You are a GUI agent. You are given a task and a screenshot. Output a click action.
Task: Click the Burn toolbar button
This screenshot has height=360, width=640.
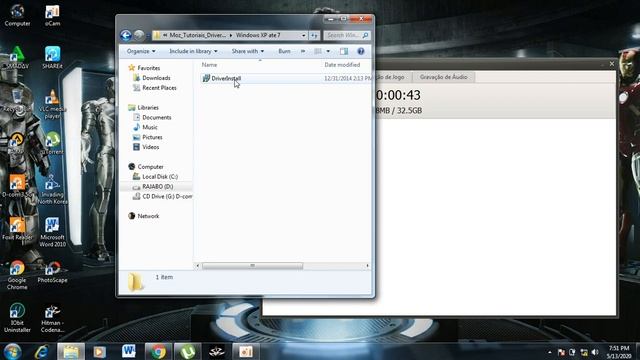tap(284, 51)
